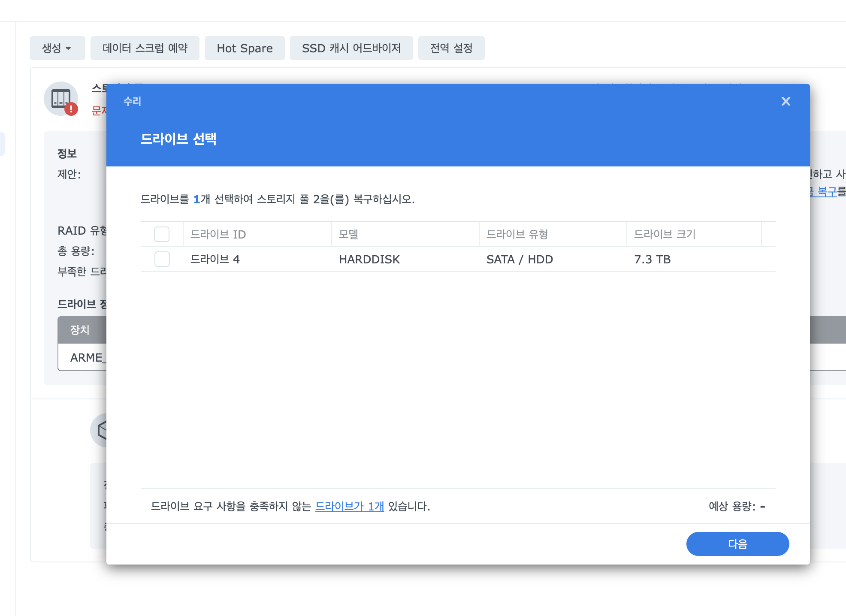Image resolution: width=846 pixels, height=616 pixels.
Task: Open the 드라이브가 1개 link
Action: 349,506
